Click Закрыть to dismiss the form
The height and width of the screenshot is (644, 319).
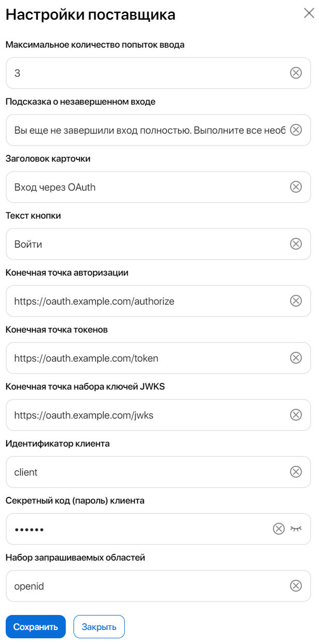[x=99, y=626]
